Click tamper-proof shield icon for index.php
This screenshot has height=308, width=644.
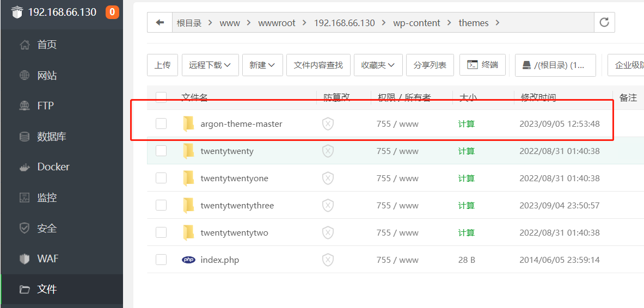pyautogui.click(x=328, y=260)
